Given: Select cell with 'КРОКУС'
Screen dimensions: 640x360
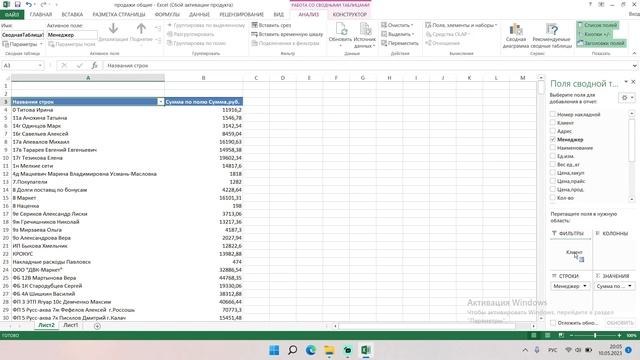Looking at the screenshot, I should (x=88, y=253).
